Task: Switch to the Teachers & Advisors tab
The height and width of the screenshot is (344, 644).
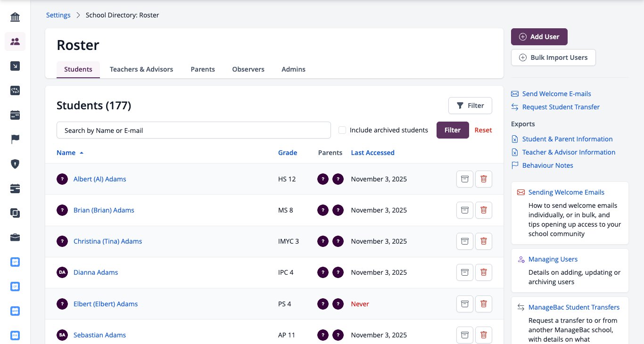Action: 141,69
